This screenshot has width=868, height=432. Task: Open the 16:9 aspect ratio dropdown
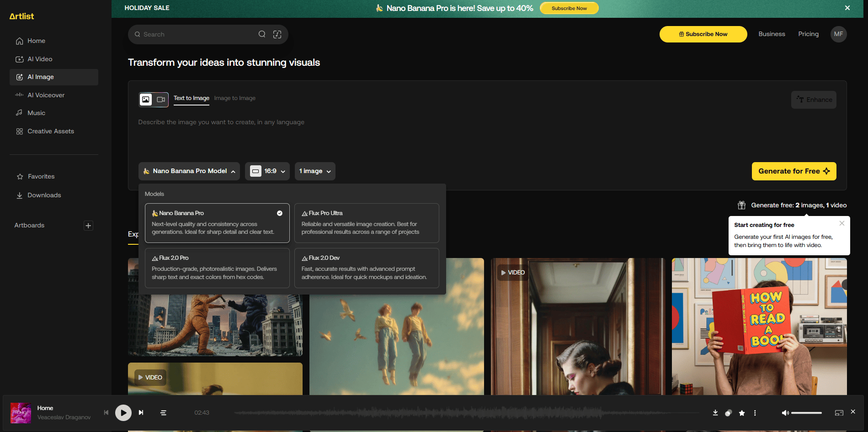coord(267,171)
